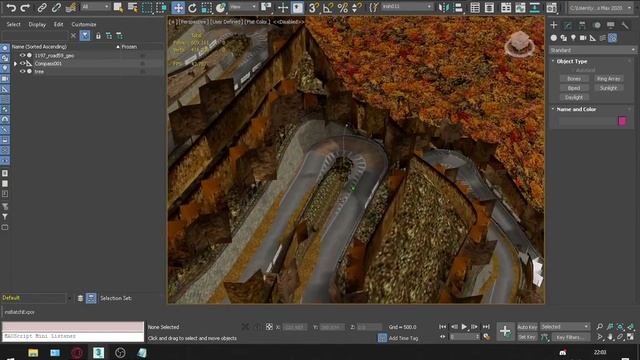Toggle Window/Crossing selection icon
640x360 pixels.
[x=162, y=7]
